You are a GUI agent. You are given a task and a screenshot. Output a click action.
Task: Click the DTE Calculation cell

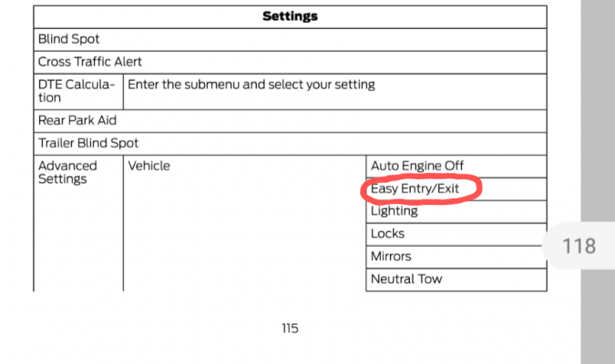coord(78,92)
